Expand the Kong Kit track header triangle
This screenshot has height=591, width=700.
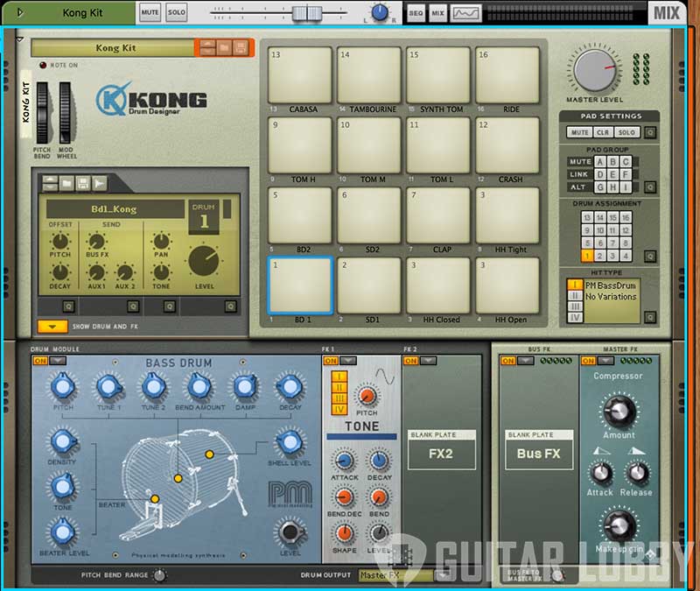click(x=19, y=12)
